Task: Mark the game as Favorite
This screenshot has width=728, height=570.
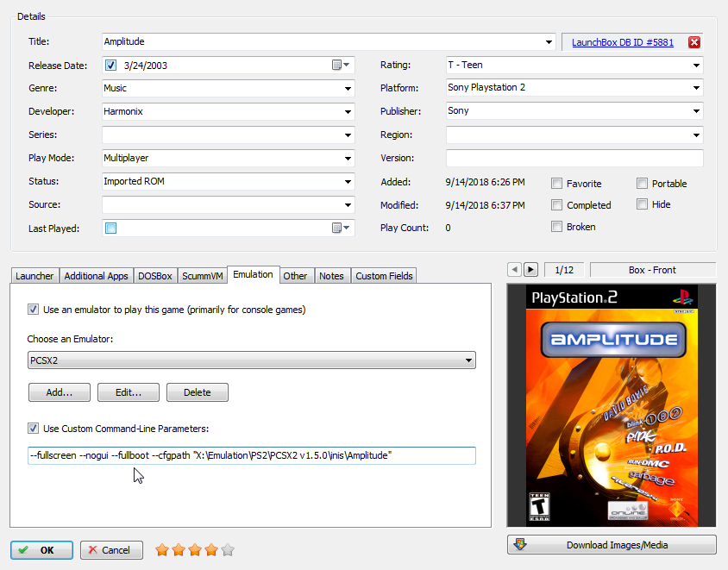Action: coord(556,184)
